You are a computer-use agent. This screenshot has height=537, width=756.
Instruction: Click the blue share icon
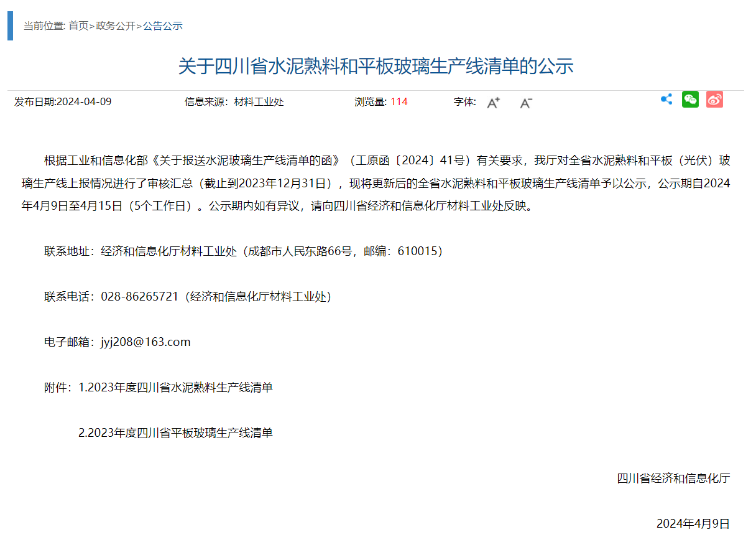(666, 100)
